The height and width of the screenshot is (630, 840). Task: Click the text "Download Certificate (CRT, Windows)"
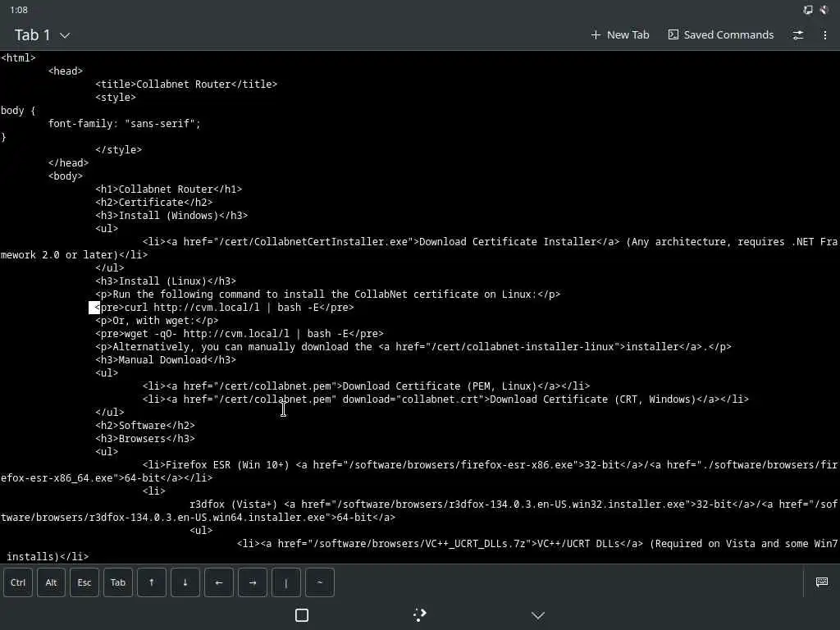pos(592,399)
